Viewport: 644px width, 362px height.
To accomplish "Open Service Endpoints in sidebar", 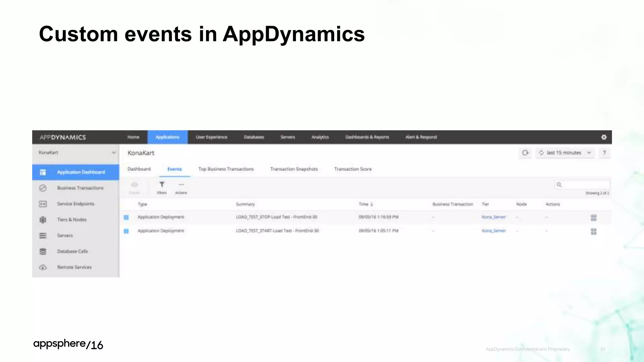I will [x=75, y=204].
